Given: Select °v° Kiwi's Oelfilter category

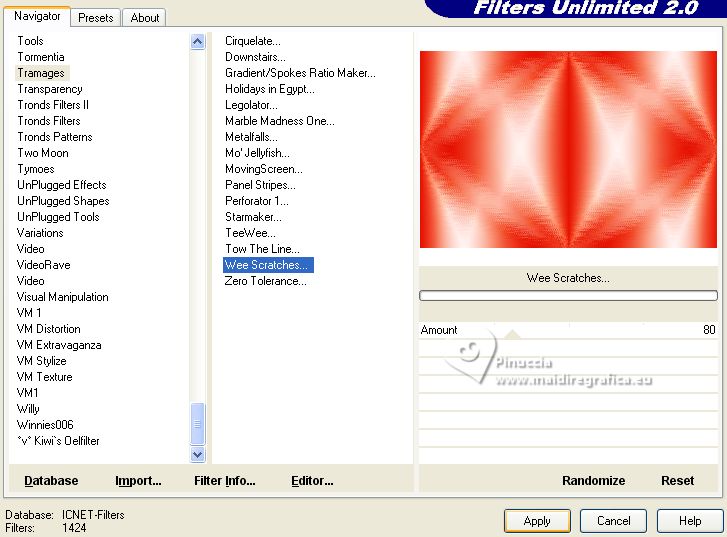Looking at the screenshot, I should point(58,441).
